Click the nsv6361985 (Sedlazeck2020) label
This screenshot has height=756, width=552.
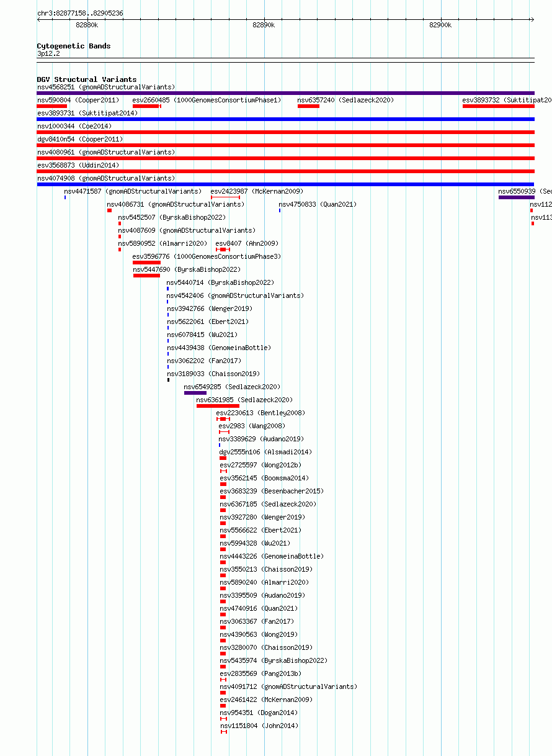[x=244, y=400]
